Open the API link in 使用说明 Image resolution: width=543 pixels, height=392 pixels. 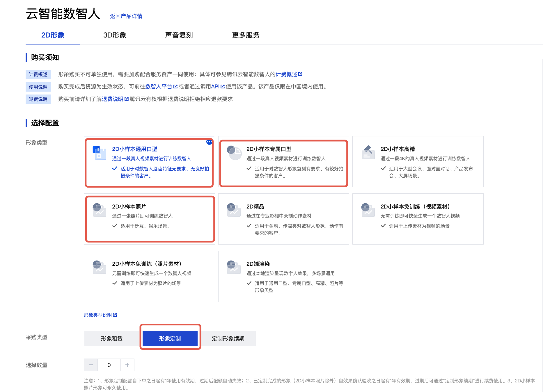pos(215,86)
